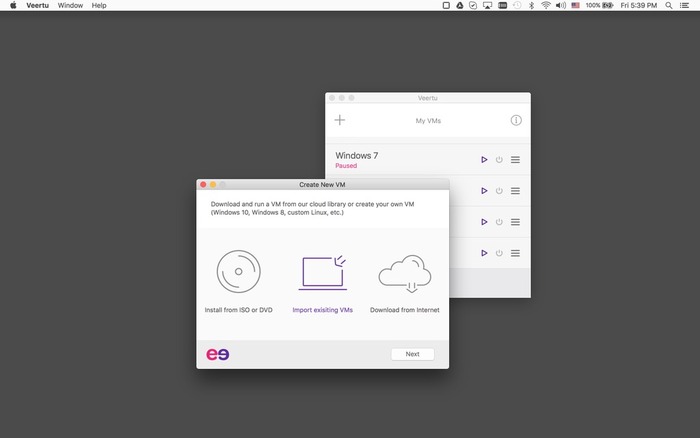Click the Create New VM title bar
This screenshot has height=438, width=700.
pos(322,184)
